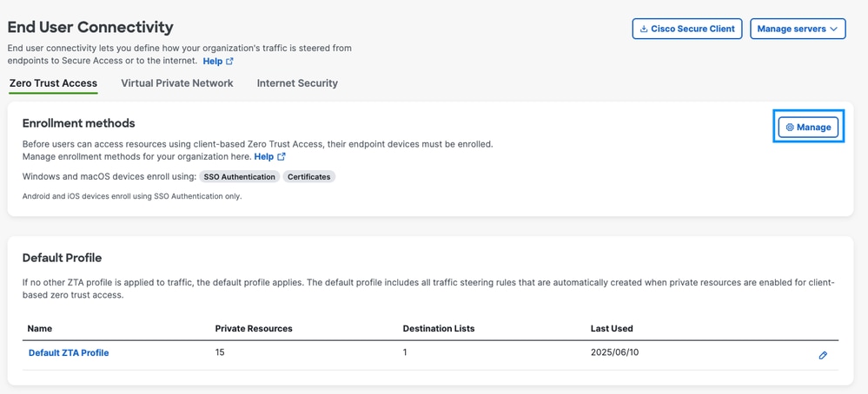This screenshot has width=868, height=394.
Task: Switch to the Virtual Private Network tab
Action: coord(177,83)
